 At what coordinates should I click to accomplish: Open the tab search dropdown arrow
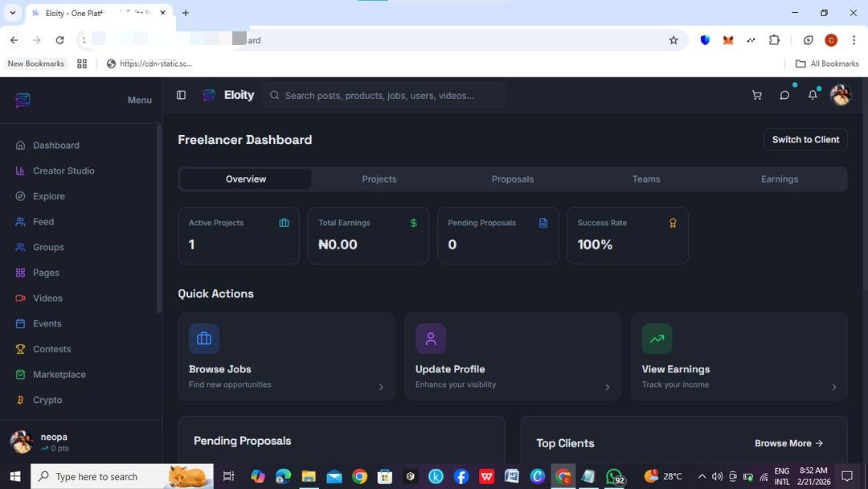[x=13, y=13]
